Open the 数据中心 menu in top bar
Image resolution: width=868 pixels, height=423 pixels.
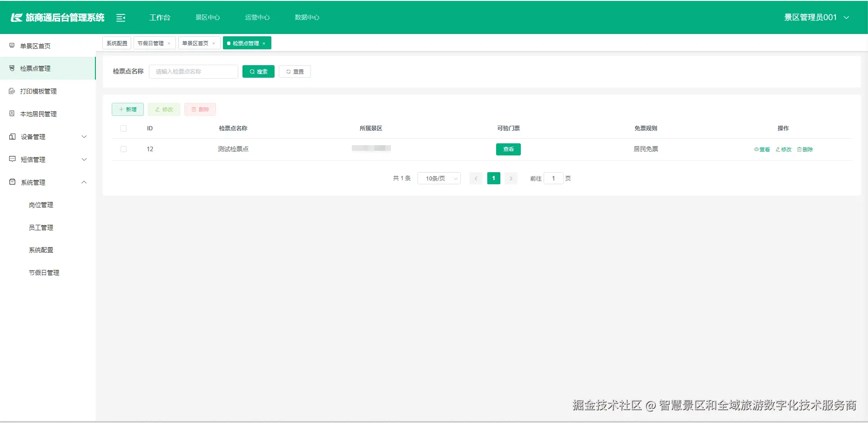pos(307,17)
